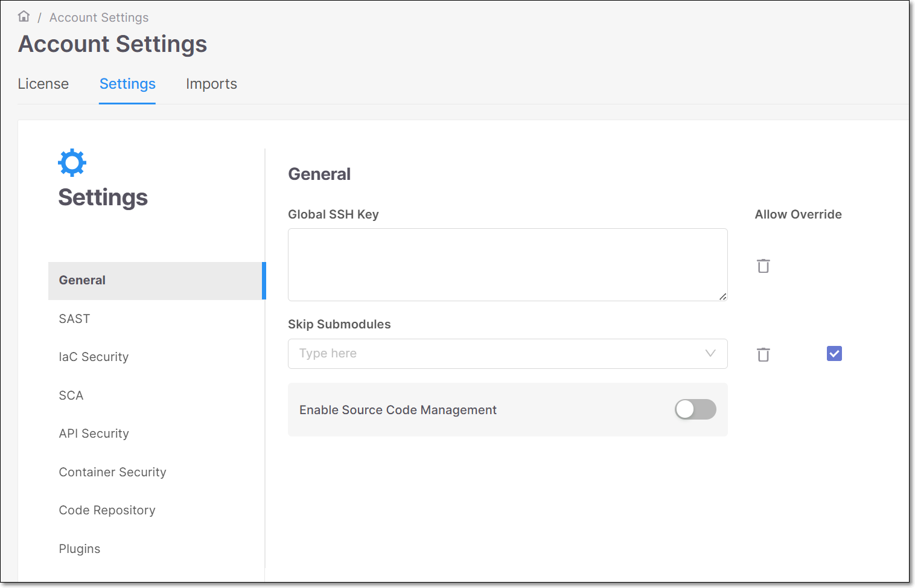Screen dimensions: 915x588
Task: Uncheck Allow Override for Skip Submodules
Action: point(834,353)
